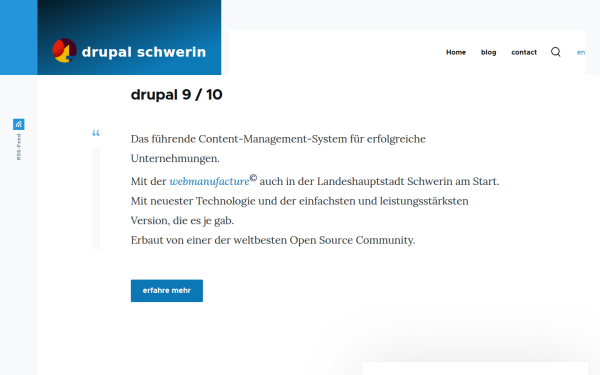The width and height of the screenshot is (600, 375).
Task: Go to the Home menu item
Action: point(456,52)
